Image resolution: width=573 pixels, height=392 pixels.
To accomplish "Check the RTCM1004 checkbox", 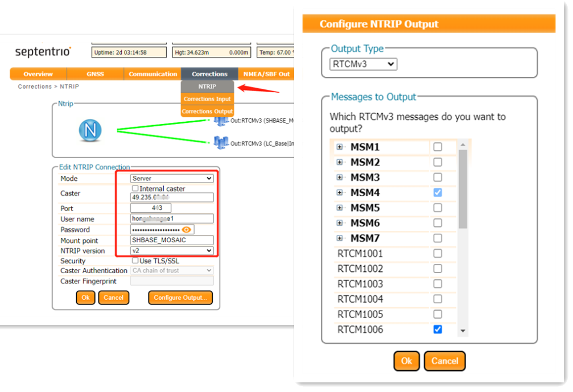I will point(438,299).
